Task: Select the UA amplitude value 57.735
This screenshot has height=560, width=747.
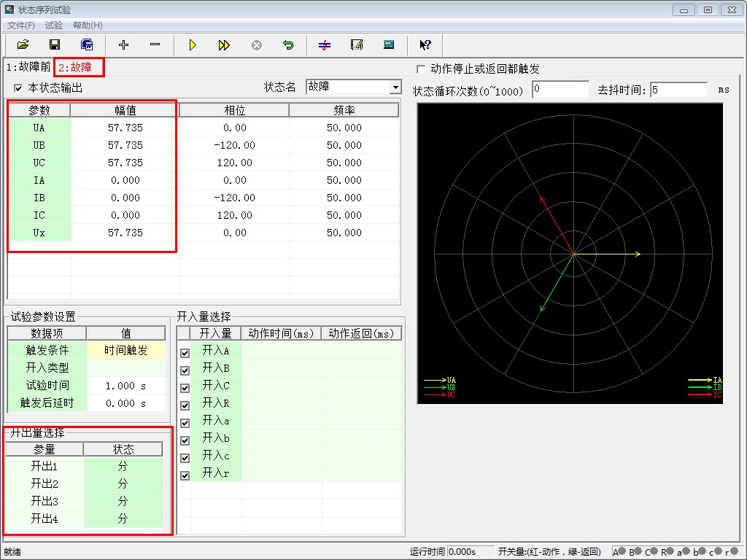Action: coord(125,128)
